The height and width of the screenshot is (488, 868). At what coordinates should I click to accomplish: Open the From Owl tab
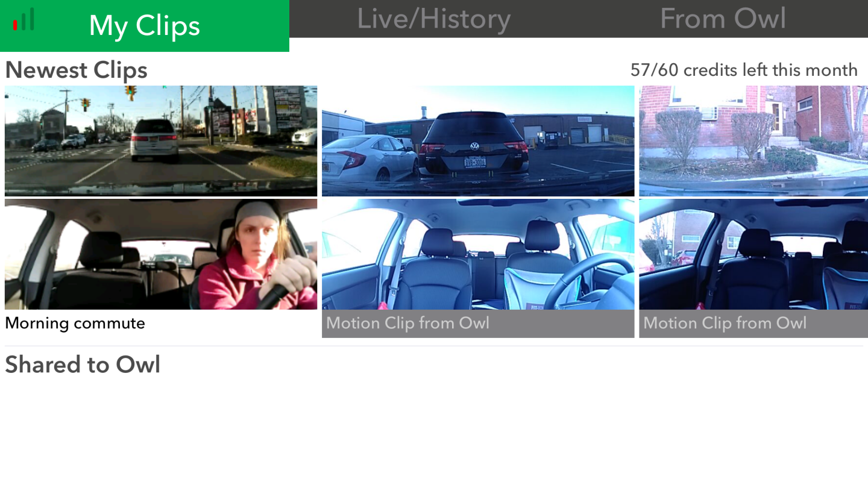coord(723,19)
